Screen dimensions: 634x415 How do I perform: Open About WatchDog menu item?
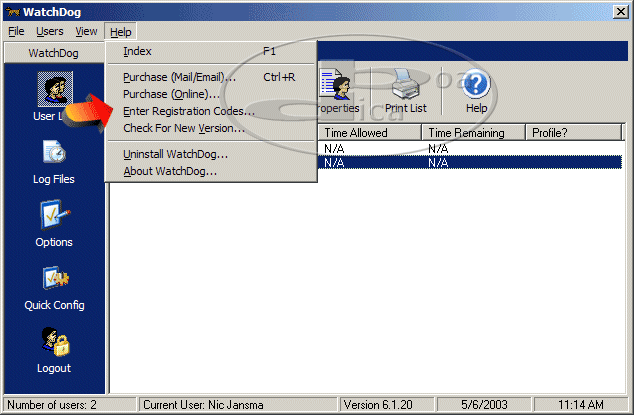point(170,171)
